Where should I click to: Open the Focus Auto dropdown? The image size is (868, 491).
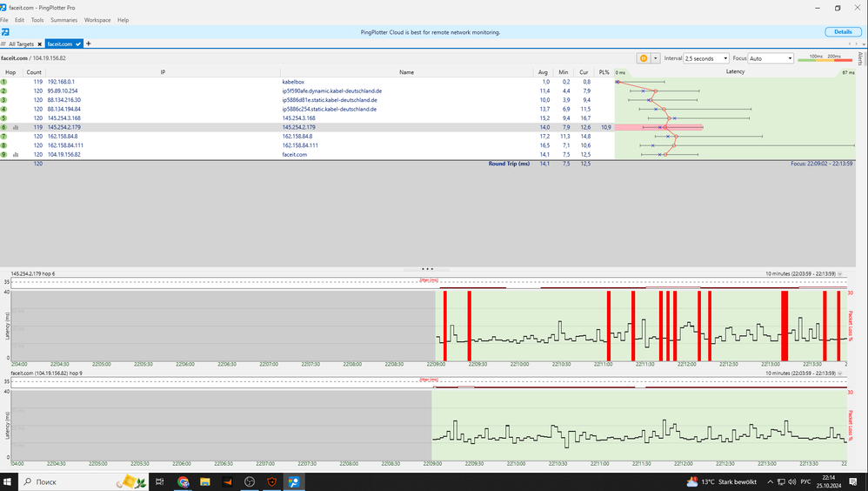[x=771, y=58]
